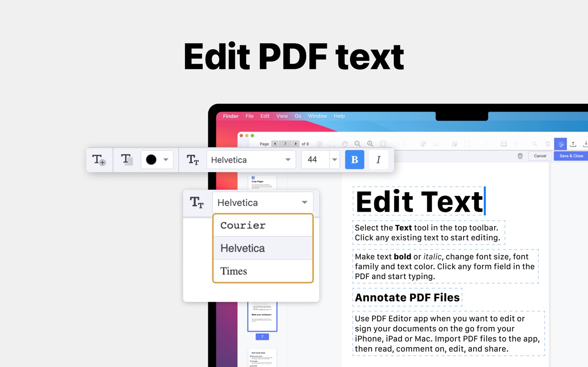Click the black text color swatch
This screenshot has height=367, width=588.
point(151,160)
